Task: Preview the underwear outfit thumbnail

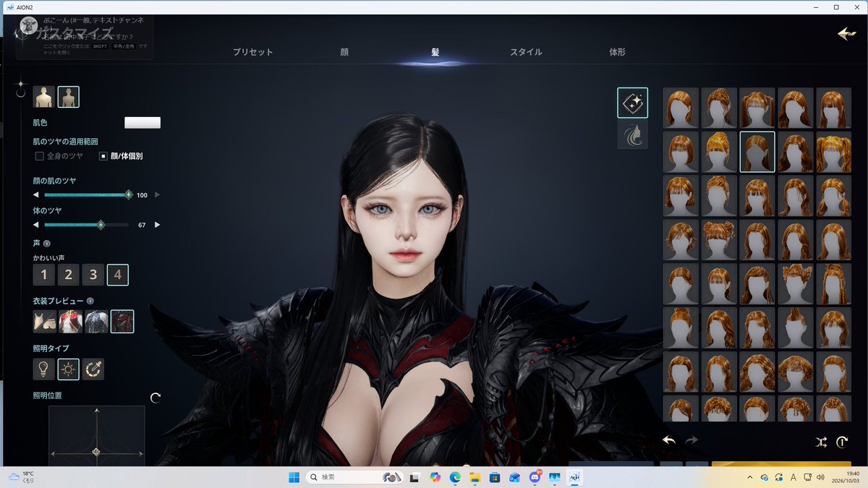Action: click(x=44, y=322)
